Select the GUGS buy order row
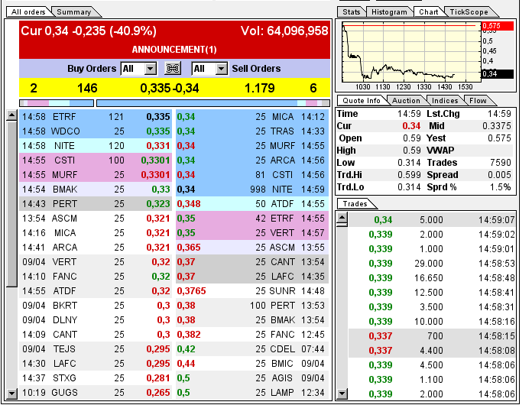The height and width of the screenshot is (405, 532). point(96,393)
